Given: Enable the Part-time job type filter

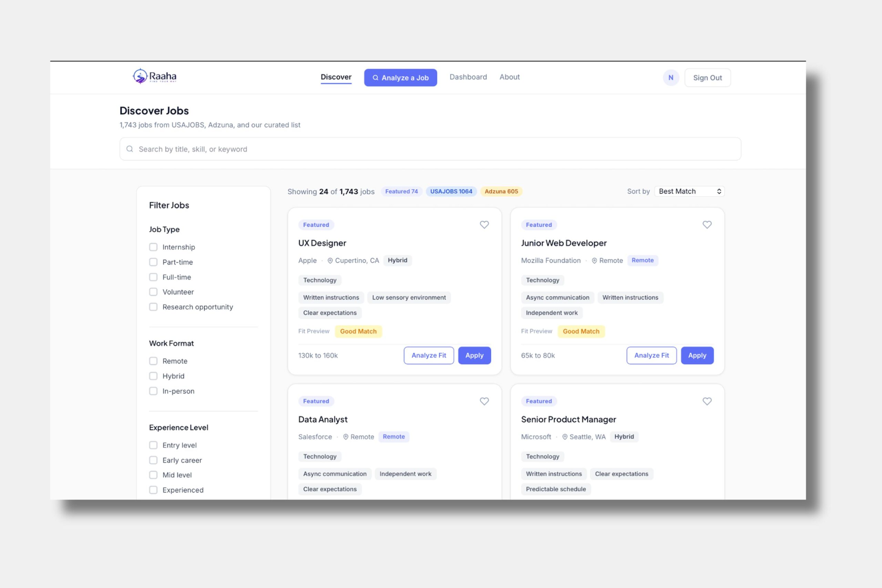Looking at the screenshot, I should [153, 262].
